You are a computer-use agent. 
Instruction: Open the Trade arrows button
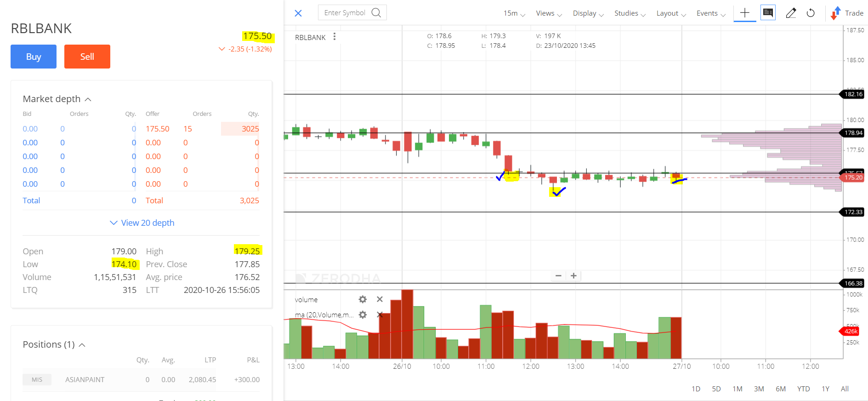pyautogui.click(x=847, y=13)
